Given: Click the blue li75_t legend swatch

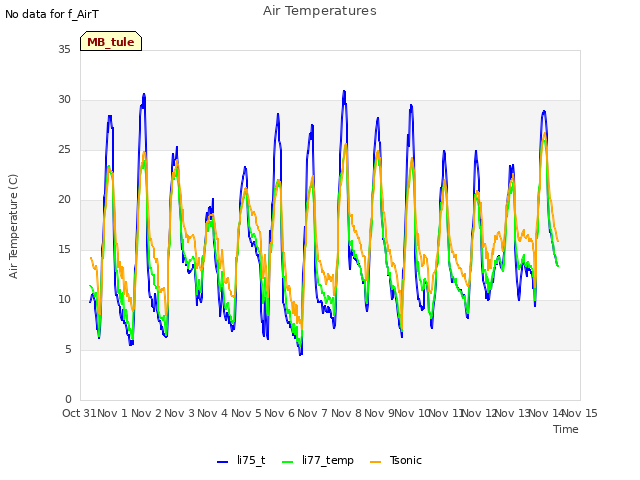Looking at the screenshot, I should click(x=222, y=462).
